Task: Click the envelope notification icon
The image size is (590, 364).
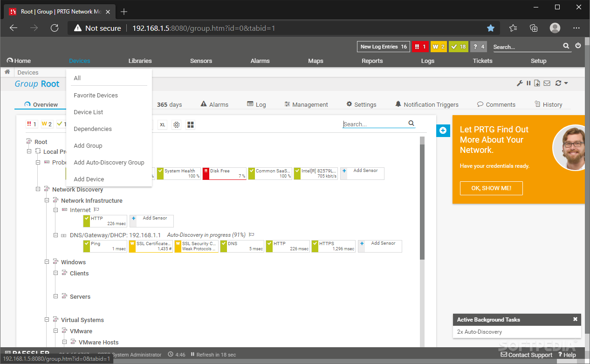Action: coord(547,83)
